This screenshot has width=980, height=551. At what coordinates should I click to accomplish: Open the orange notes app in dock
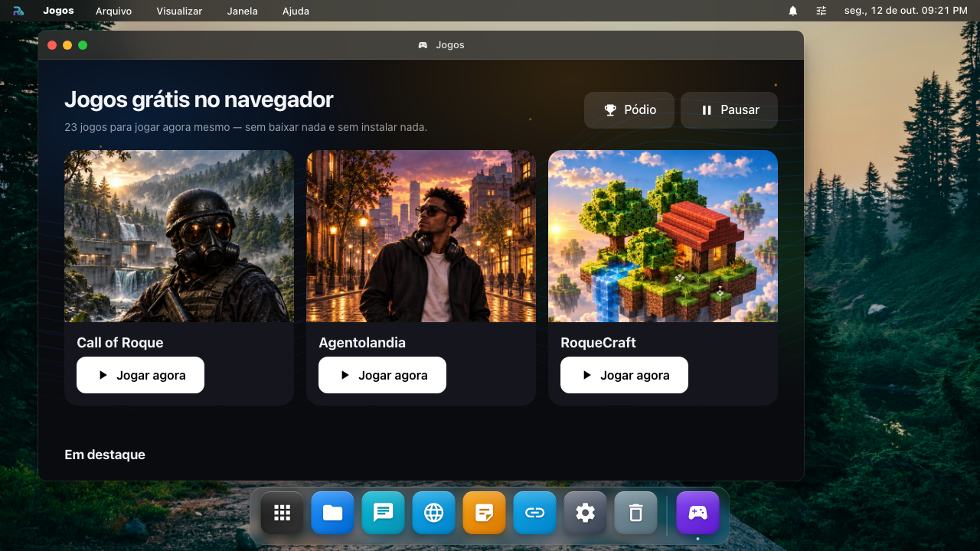click(x=485, y=513)
